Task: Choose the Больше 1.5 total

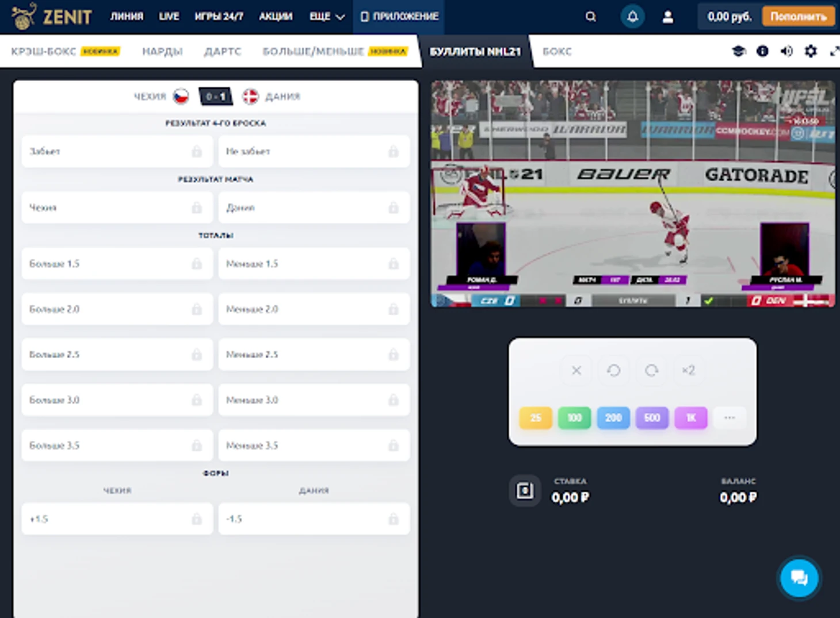Action: [117, 264]
